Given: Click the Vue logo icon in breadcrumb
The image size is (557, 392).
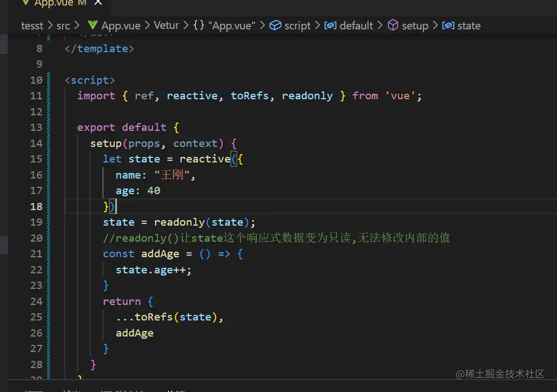Looking at the screenshot, I should (93, 26).
